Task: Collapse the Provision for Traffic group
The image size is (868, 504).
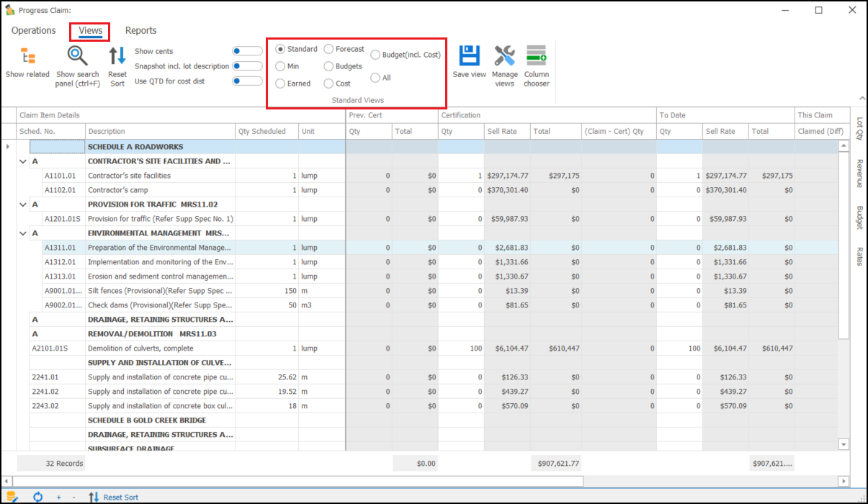Action: [x=23, y=204]
